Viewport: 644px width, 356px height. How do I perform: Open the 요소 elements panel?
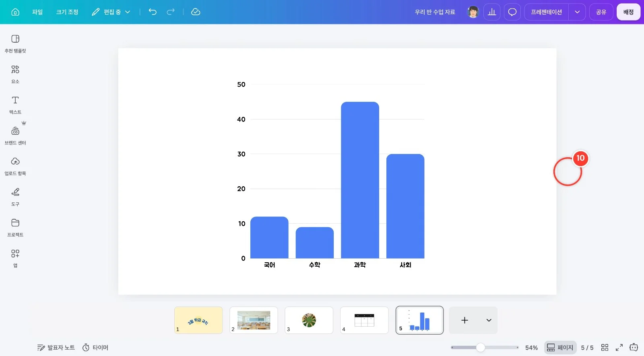click(x=15, y=74)
